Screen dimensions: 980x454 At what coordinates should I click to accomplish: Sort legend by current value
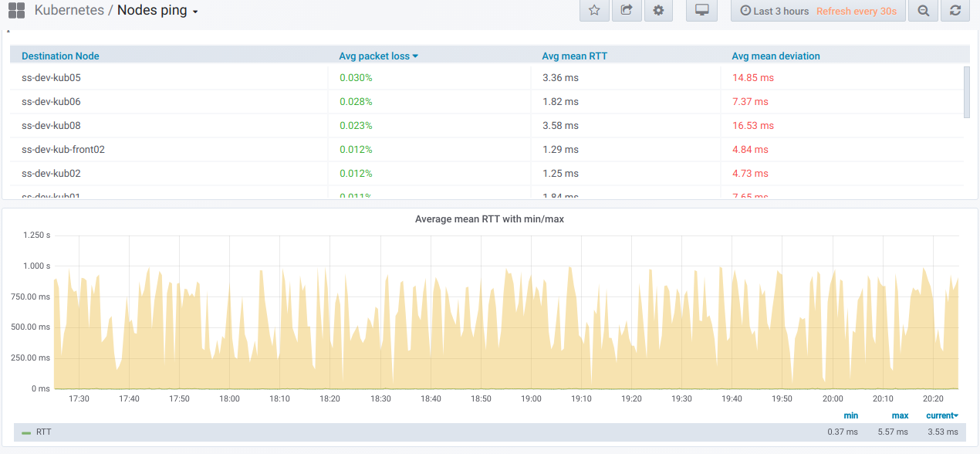pyautogui.click(x=941, y=415)
